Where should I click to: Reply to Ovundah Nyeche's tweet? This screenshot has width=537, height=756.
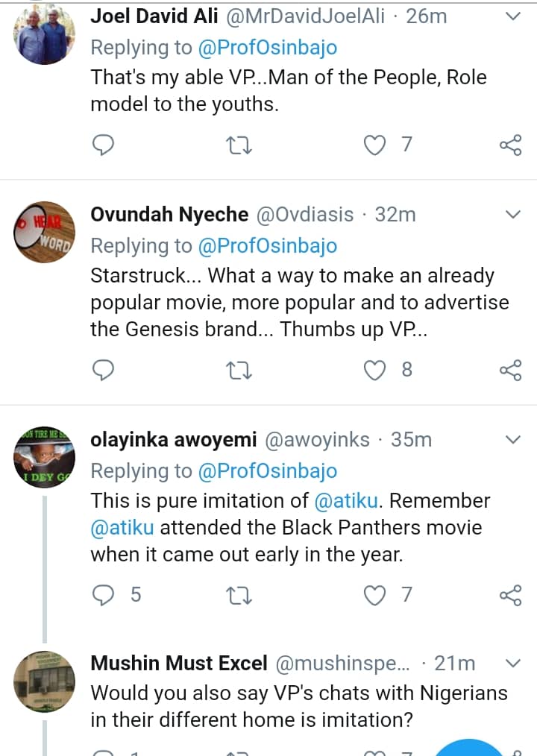103,369
